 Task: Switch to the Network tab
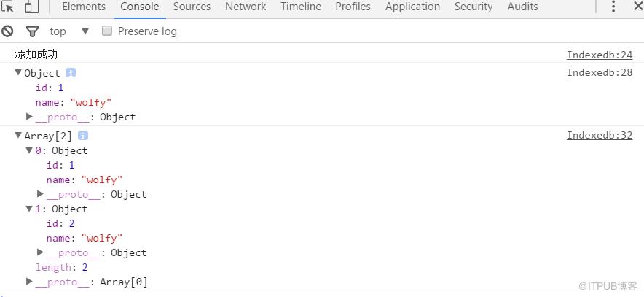coord(246,7)
